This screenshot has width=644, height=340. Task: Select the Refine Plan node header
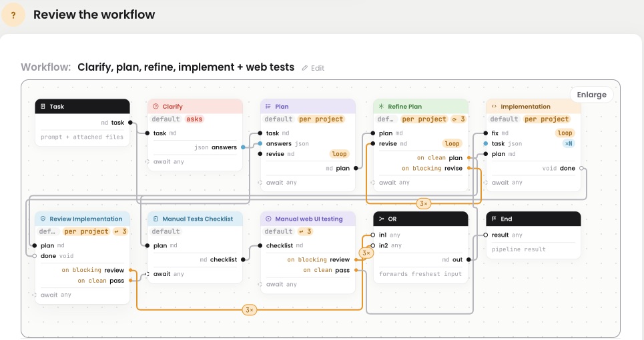pos(420,106)
